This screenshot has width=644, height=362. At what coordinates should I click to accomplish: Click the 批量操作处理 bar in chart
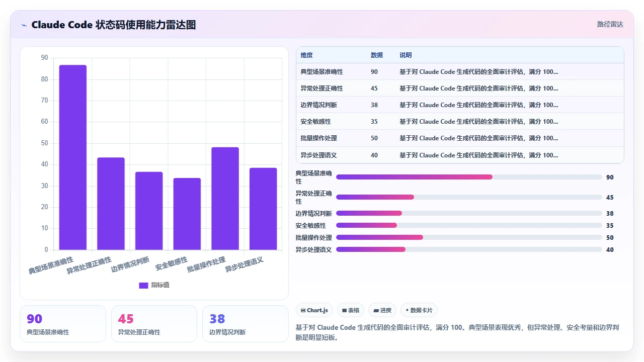click(x=225, y=199)
